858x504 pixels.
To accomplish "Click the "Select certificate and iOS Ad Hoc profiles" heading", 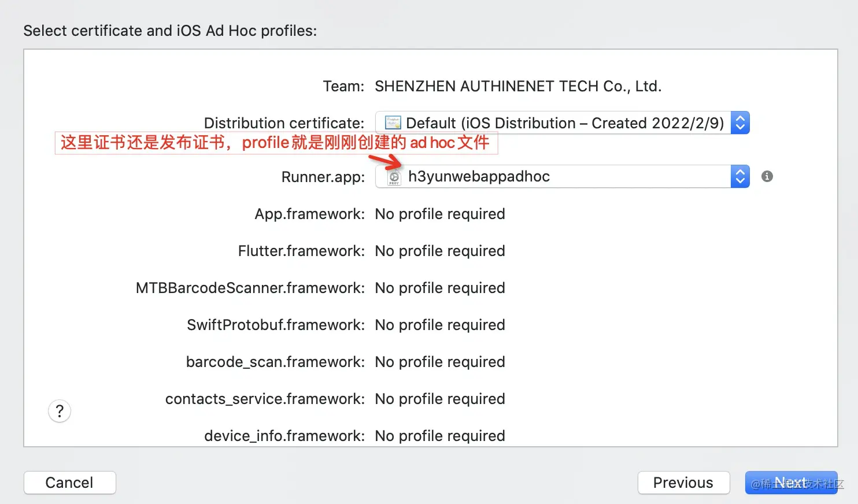I will click(x=170, y=31).
